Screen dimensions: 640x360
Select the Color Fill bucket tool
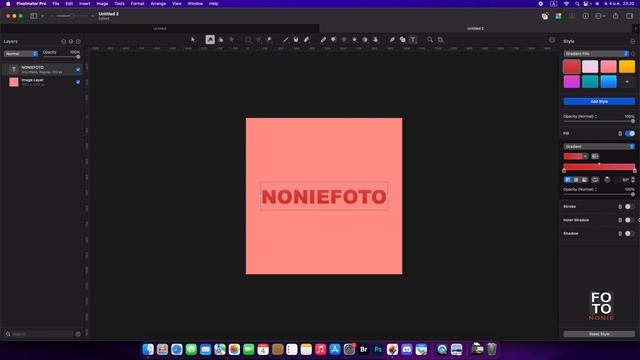(x=296, y=40)
